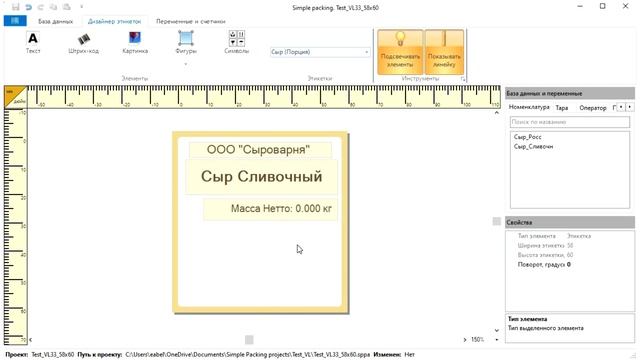Viewport: 640px width, 360px height.
Task: Click horizontal scrollbar right arrow
Action: 464,340
